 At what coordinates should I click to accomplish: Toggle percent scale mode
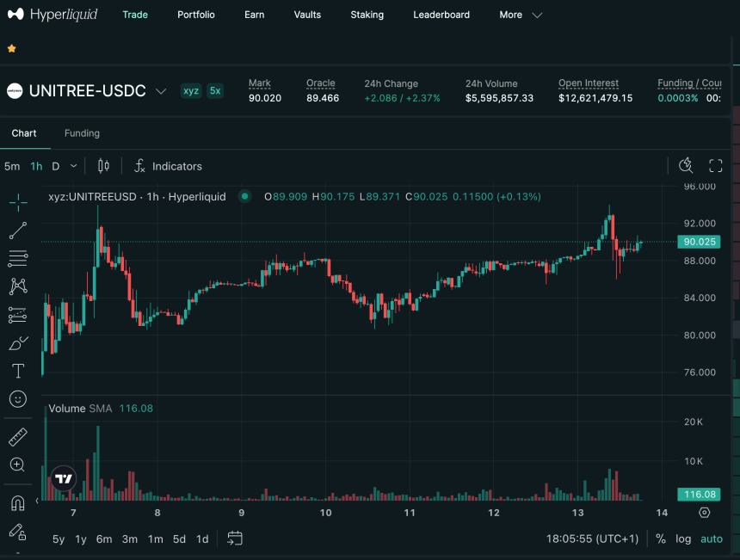(x=661, y=538)
